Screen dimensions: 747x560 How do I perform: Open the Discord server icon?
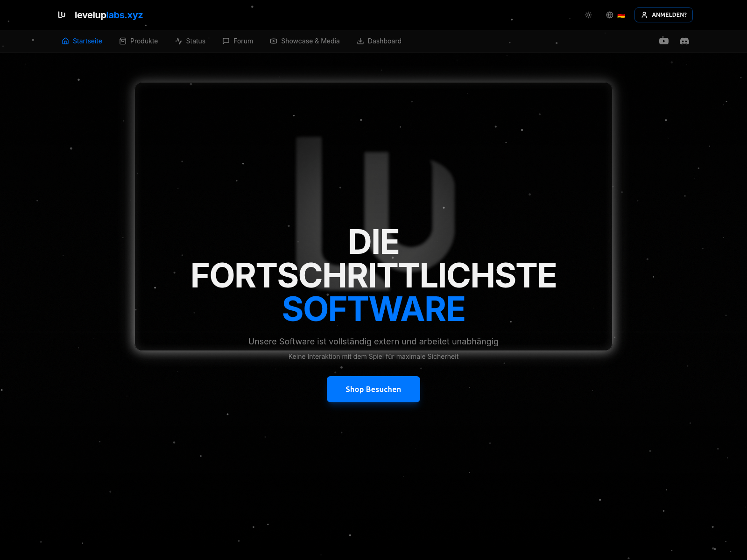pyautogui.click(x=684, y=41)
